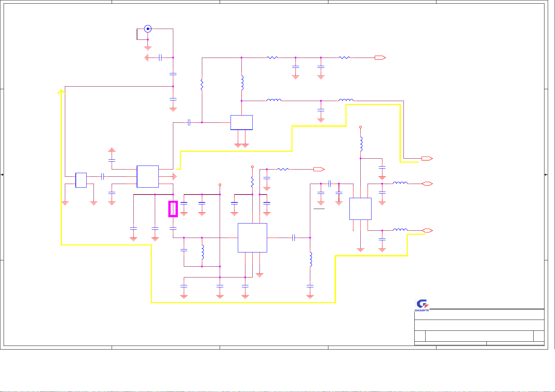555x392 pixels.
Task: Click the no-connect X mark under the right IC
Action: pos(353,230)
